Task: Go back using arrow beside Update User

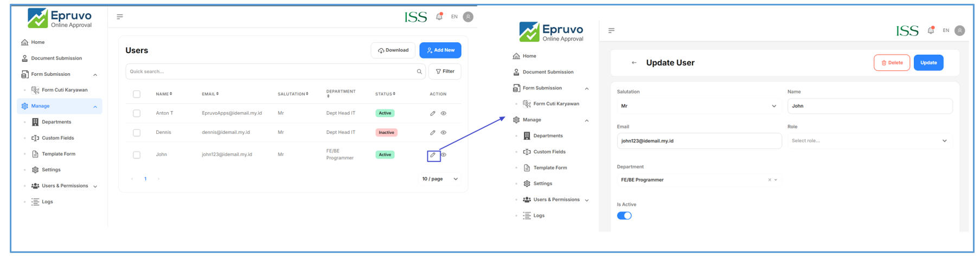Action: (x=633, y=63)
